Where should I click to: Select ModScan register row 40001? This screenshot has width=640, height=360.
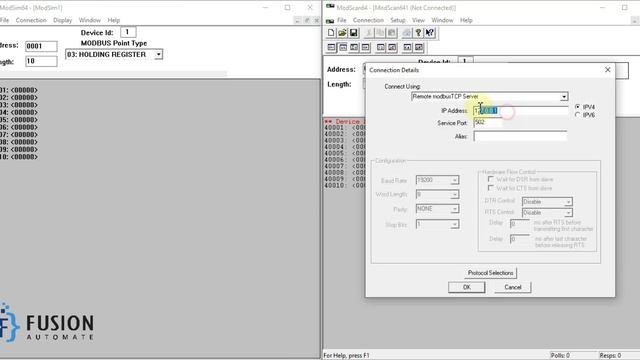coord(344,128)
